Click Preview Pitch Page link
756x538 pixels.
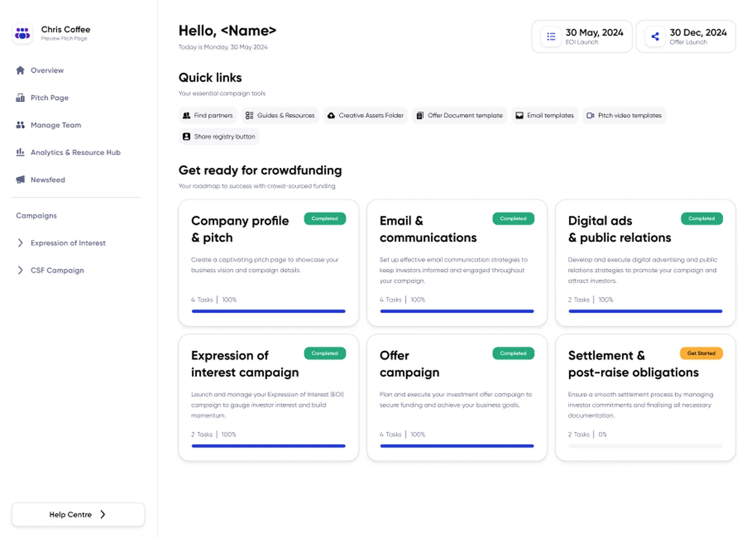coord(64,39)
